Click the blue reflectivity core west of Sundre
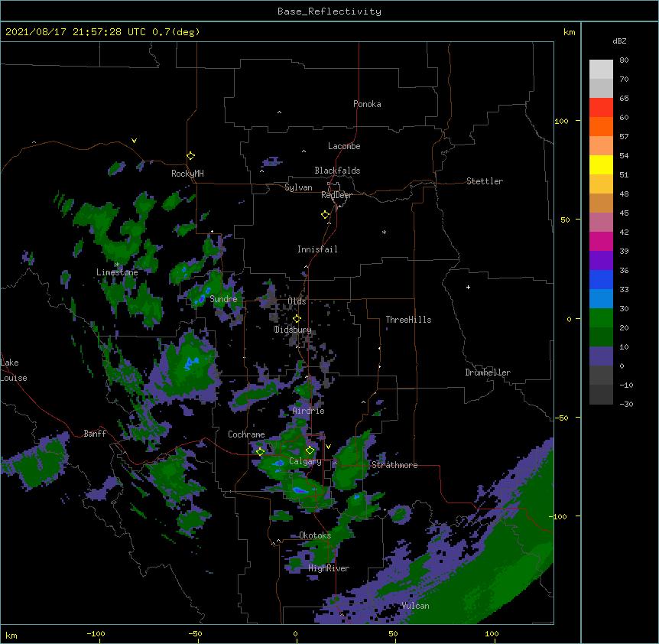659x644 pixels. 202,298
